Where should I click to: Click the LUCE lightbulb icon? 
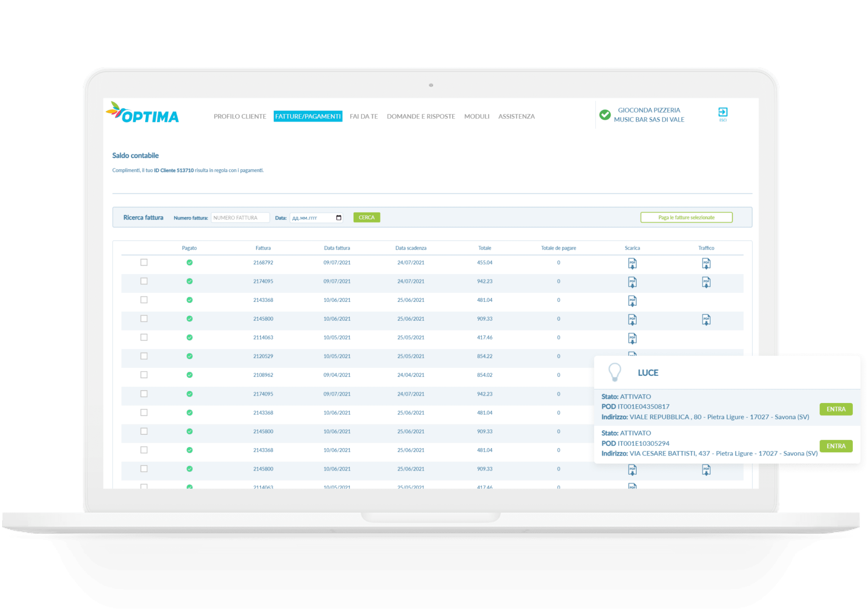(614, 372)
